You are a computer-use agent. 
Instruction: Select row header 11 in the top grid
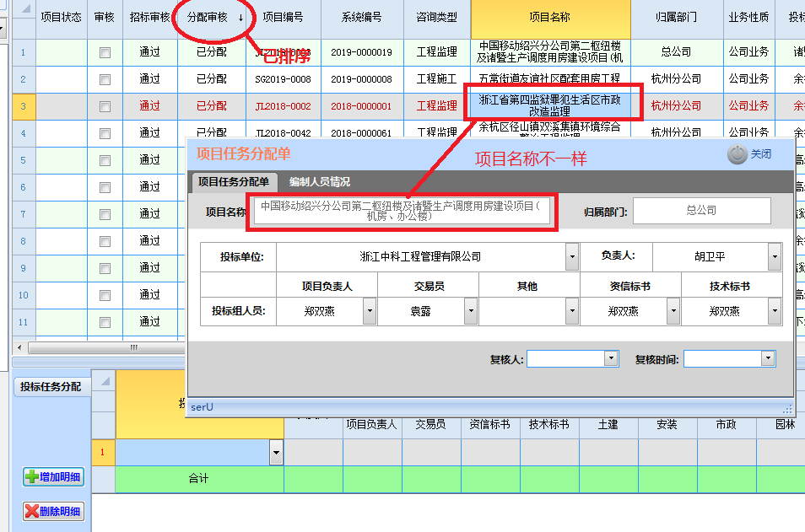(x=24, y=322)
